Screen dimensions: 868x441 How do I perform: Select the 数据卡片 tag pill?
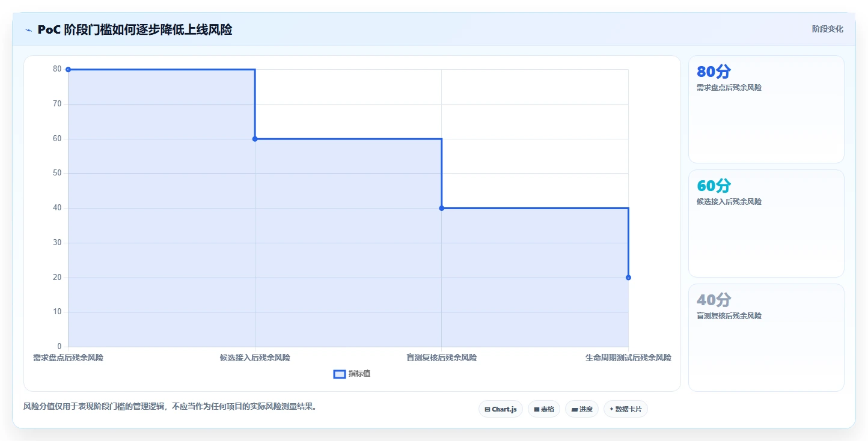click(x=625, y=409)
